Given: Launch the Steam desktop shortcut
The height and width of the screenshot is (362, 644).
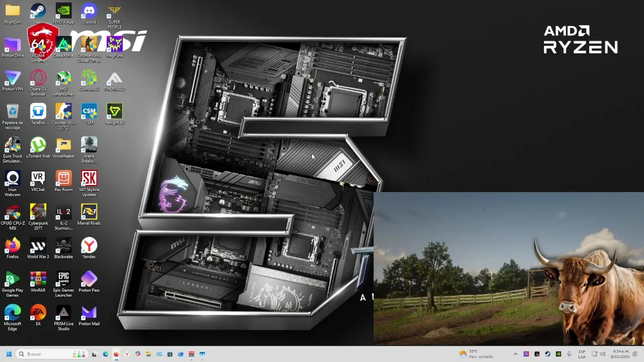Looking at the screenshot, I should 38,14.
